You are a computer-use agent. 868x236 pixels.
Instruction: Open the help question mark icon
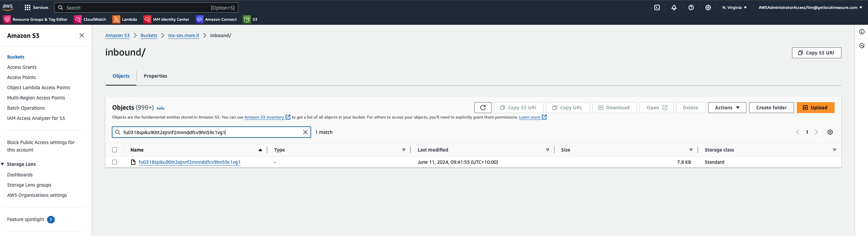click(691, 7)
